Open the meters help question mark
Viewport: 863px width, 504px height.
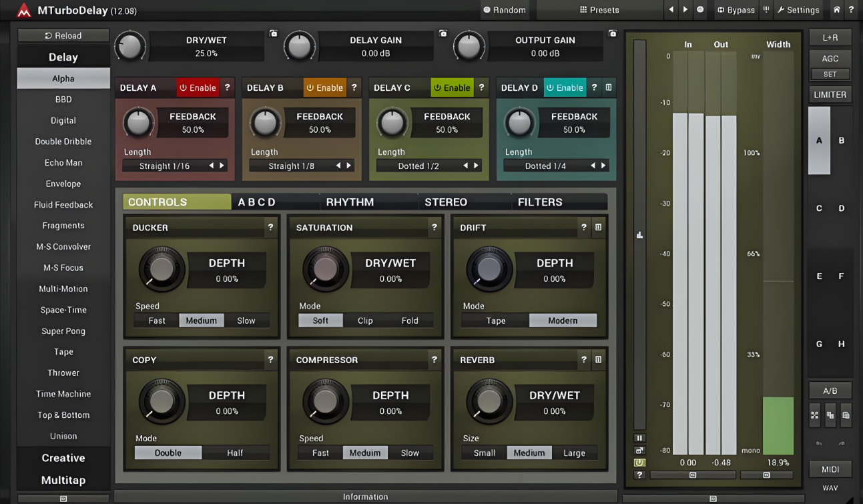[x=639, y=475]
